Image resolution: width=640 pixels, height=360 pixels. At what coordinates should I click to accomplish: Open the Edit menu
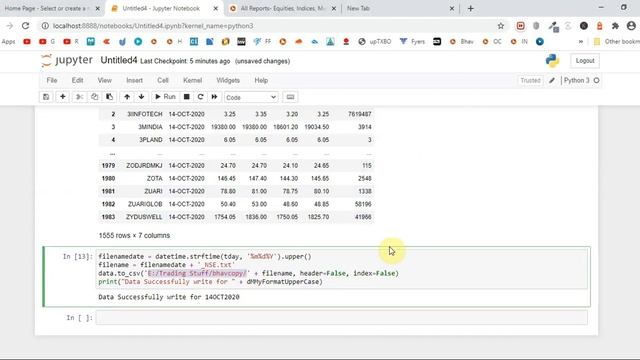(78, 80)
